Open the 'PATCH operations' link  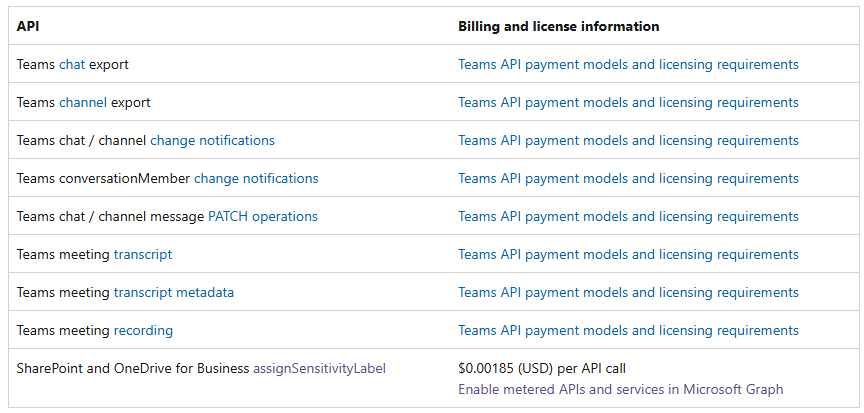pos(263,216)
